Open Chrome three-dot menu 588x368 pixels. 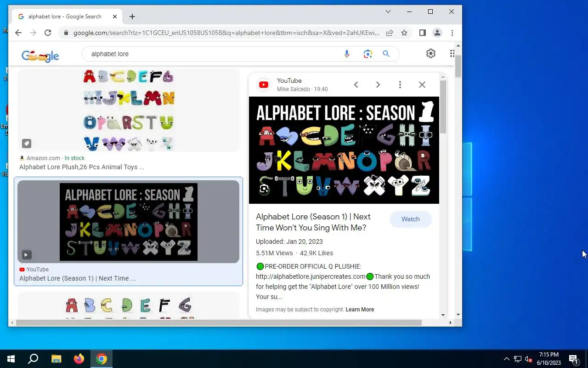pos(452,33)
